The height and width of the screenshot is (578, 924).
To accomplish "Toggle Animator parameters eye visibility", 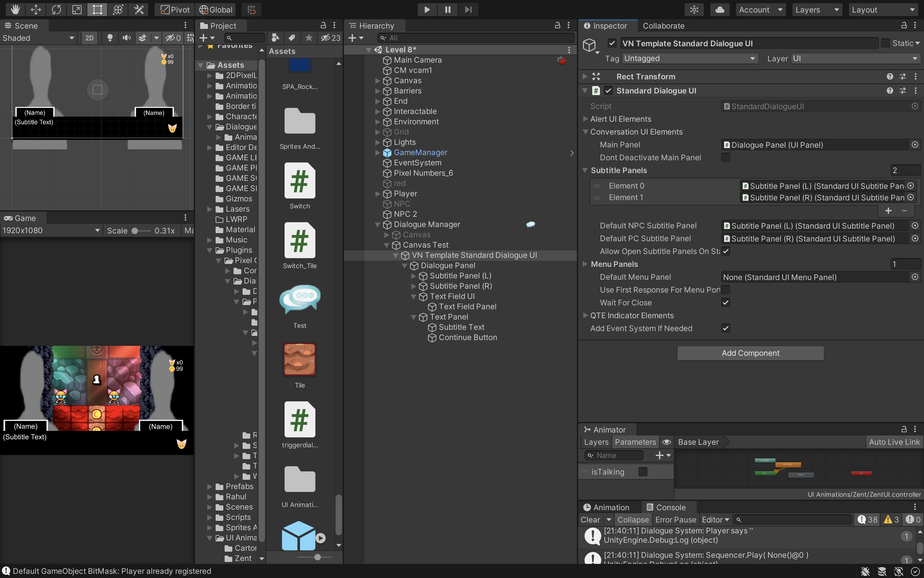I will point(666,442).
